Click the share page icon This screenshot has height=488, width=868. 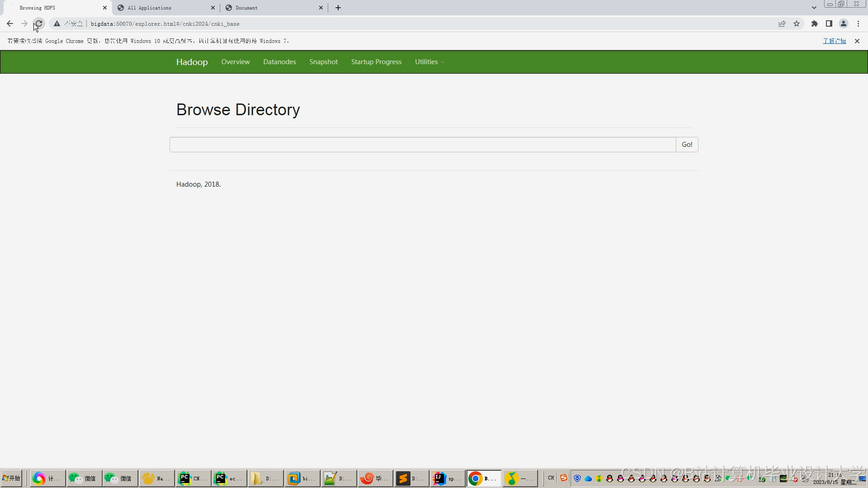782,23
